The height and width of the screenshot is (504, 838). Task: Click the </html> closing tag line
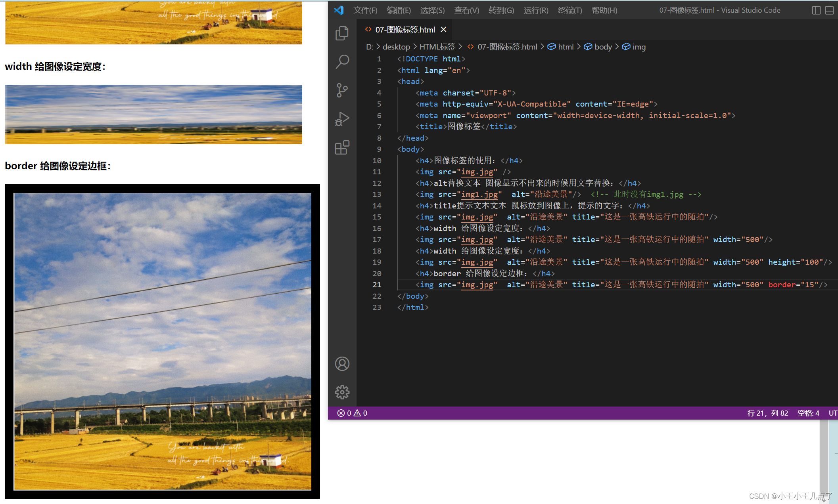pyautogui.click(x=413, y=307)
